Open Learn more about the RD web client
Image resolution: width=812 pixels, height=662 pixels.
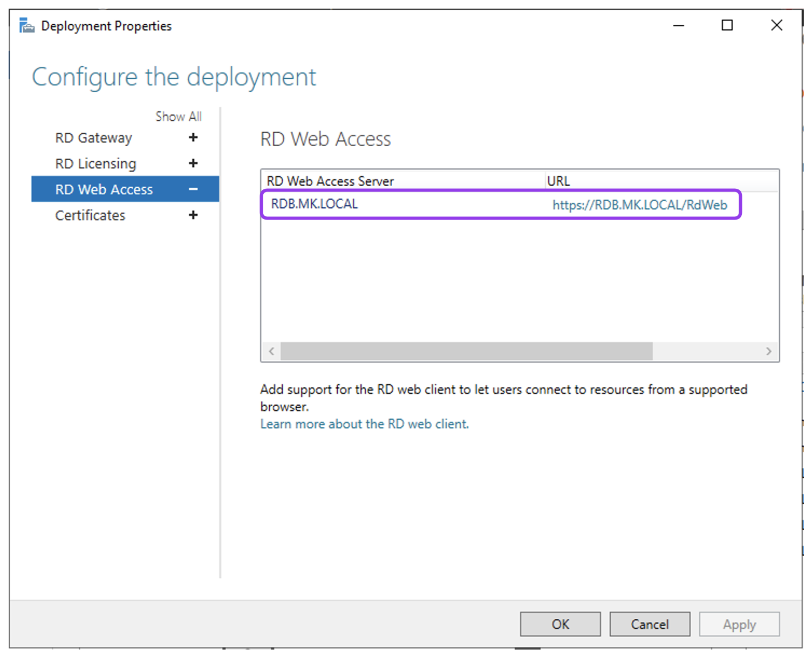coord(365,424)
